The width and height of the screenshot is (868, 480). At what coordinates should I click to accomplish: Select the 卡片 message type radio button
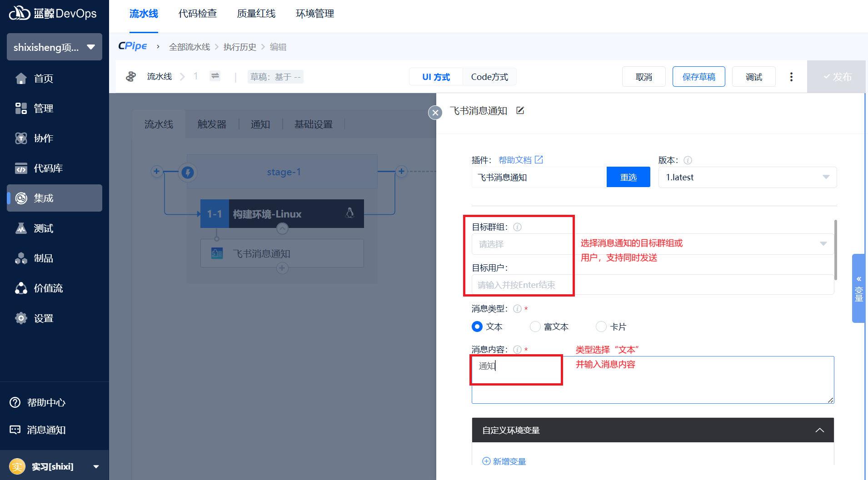point(601,327)
